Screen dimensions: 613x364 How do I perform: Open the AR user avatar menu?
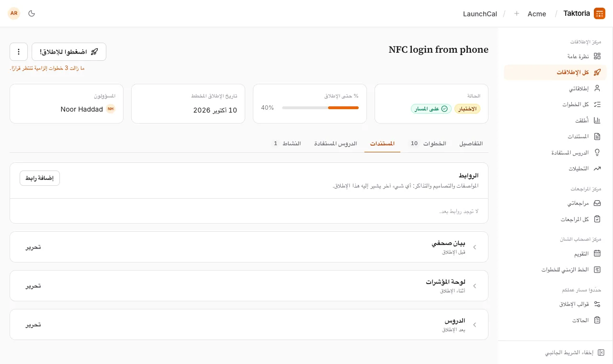pos(14,13)
